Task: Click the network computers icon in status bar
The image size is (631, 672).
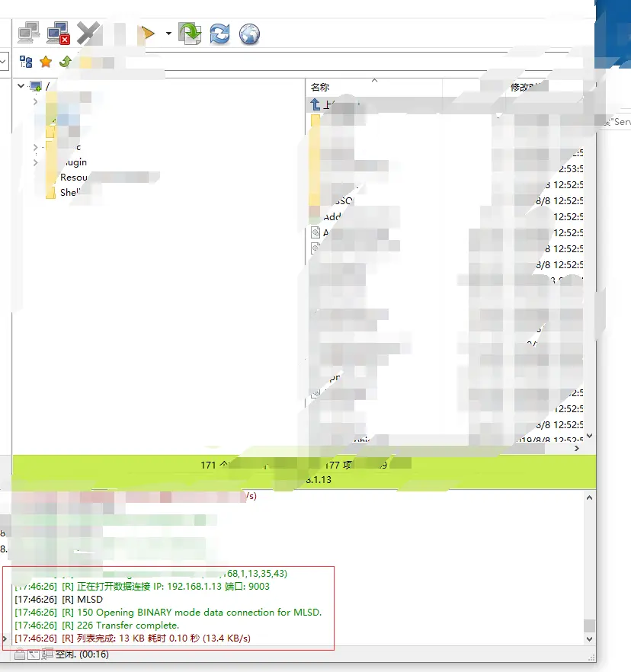Action: click(47, 654)
